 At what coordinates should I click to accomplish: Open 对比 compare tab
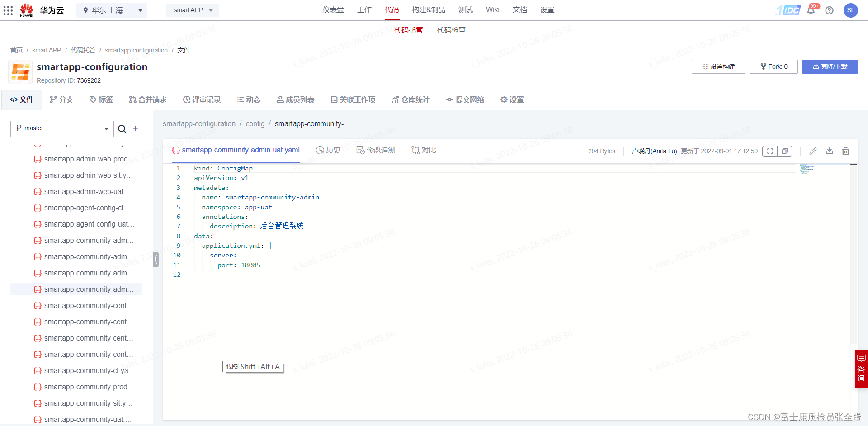pos(424,150)
